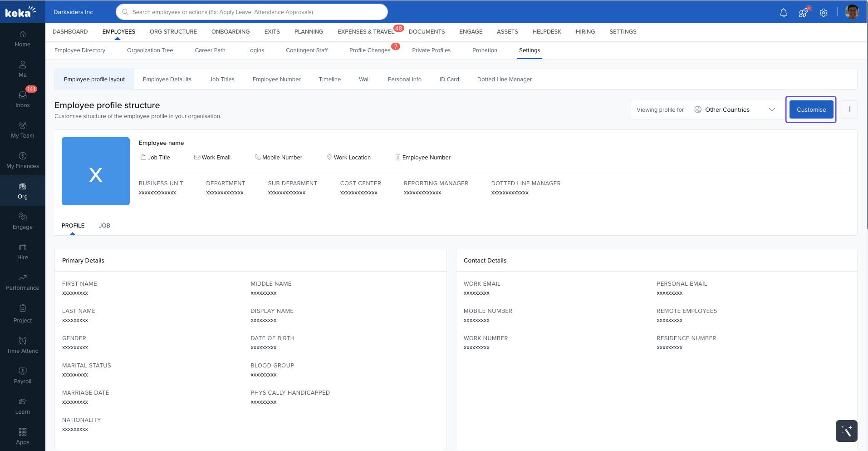Open the three-dot more options menu
This screenshot has width=868, height=451.
point(849,109)
